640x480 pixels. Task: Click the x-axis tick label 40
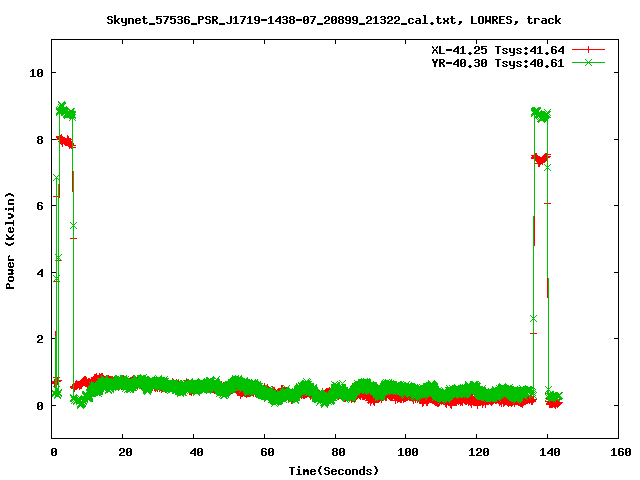(196, 452)
